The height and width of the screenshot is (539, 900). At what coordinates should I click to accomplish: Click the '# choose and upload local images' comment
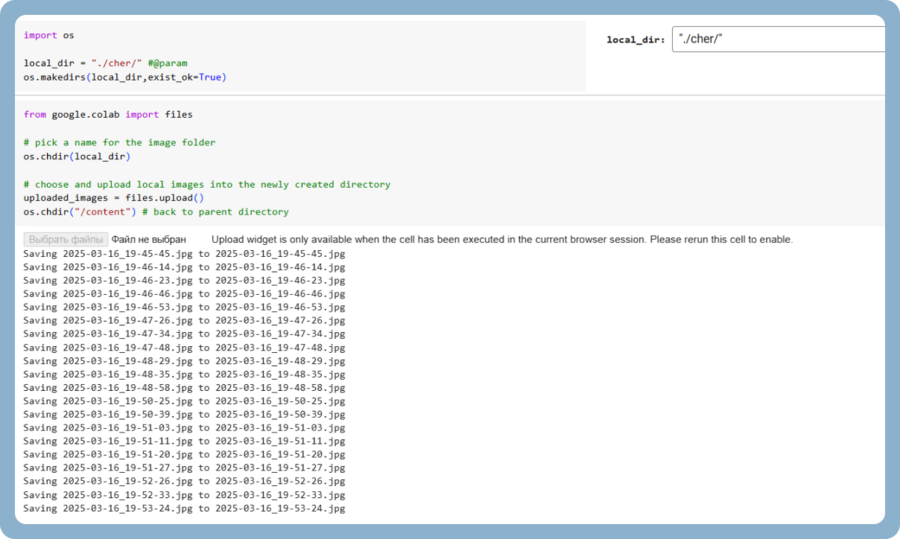coord(206,185)
